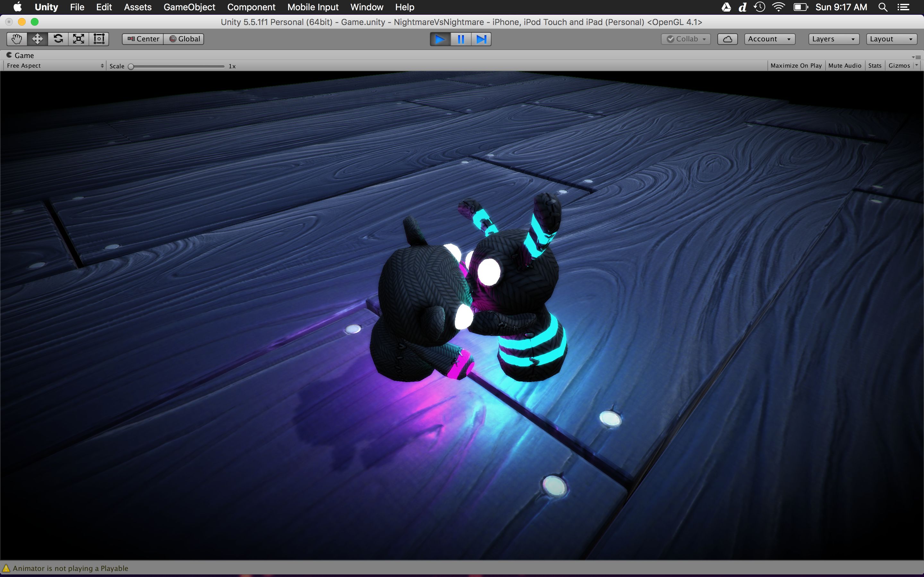This screenshot has width=924, height=577.
Task: Open the GameObject menu
Action: 189,7
